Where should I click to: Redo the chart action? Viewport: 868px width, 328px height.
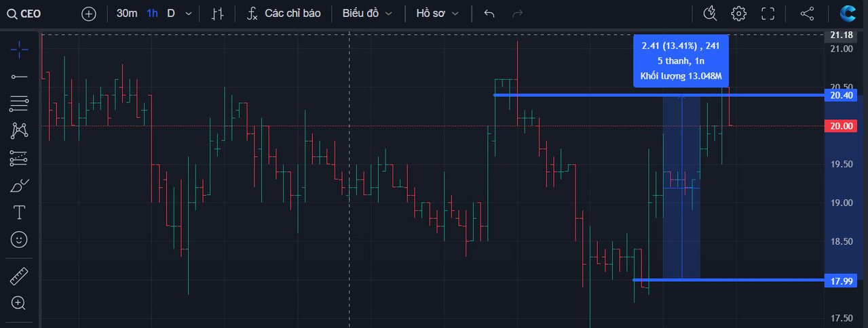tap(517, 14)
